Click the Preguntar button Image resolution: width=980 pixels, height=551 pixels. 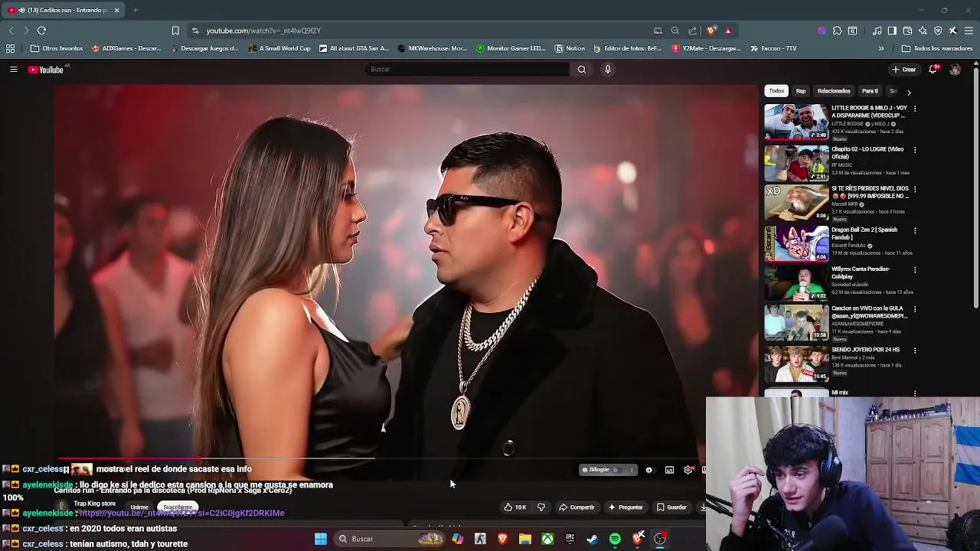[626, 507]
